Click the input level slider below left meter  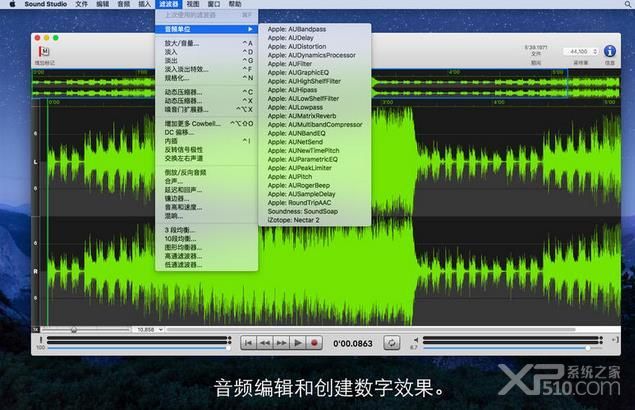(x=138, y=348)
